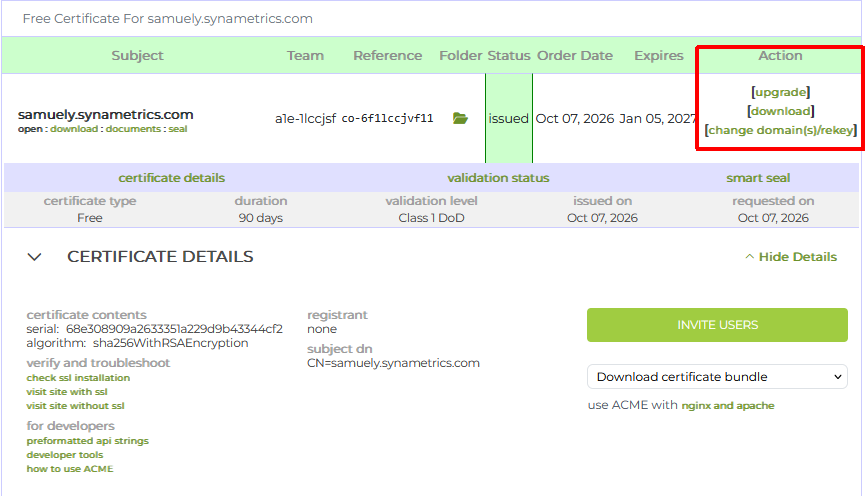Click sha256WithRSAEncryption algorithm text
The image size is (868, 496).
(x=170, y=343)
